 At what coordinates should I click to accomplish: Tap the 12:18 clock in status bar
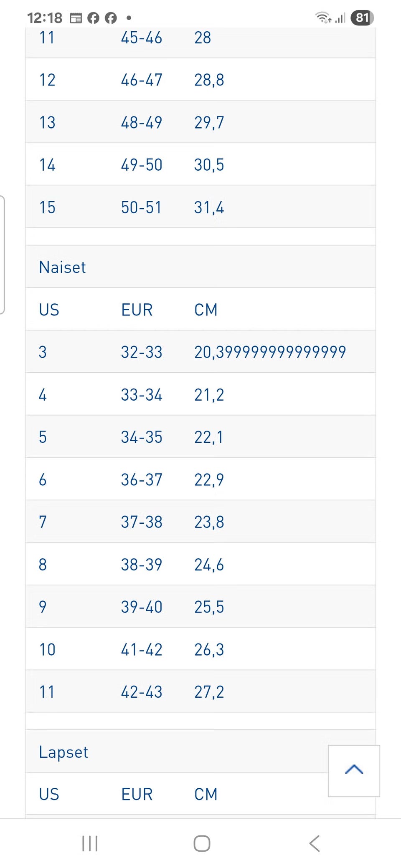coord(44,18)
